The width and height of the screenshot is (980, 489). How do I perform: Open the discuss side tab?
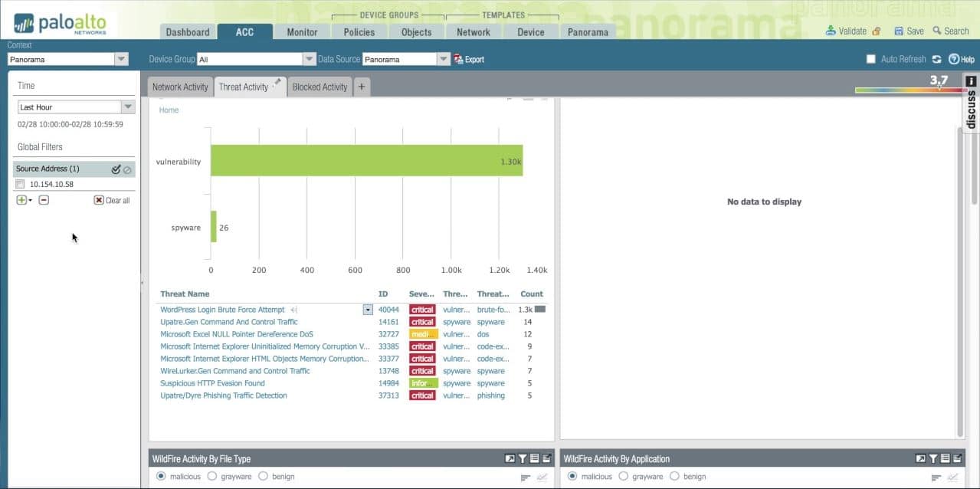coord(971,103)
